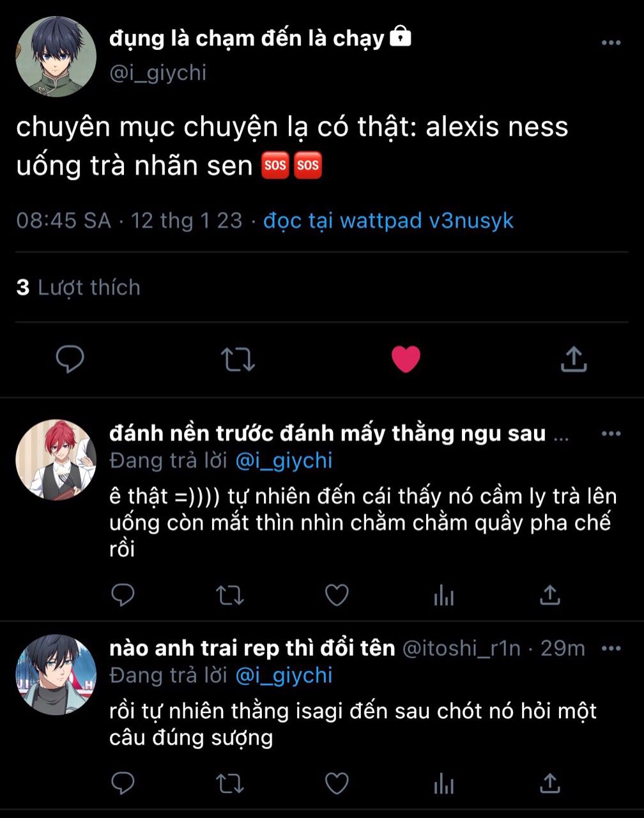Unlike the main tweet's red heart
The image size is (644, 818).
(x=406, y=359)
